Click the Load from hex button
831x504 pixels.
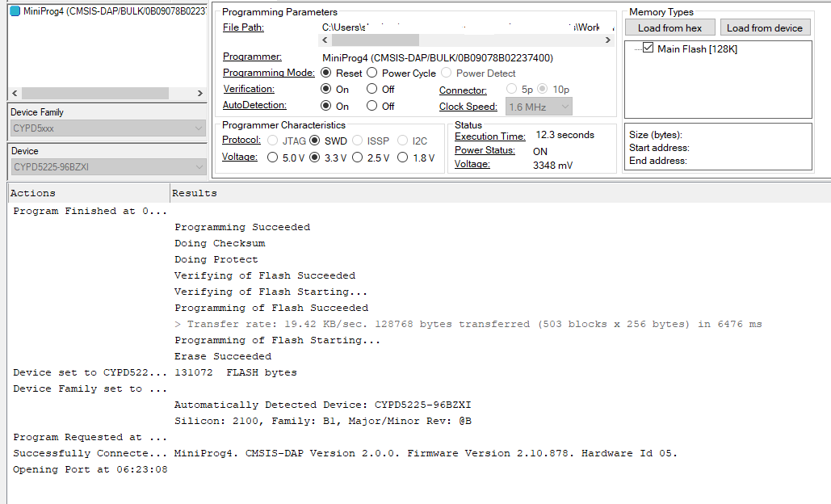click(x=669, y=27)
